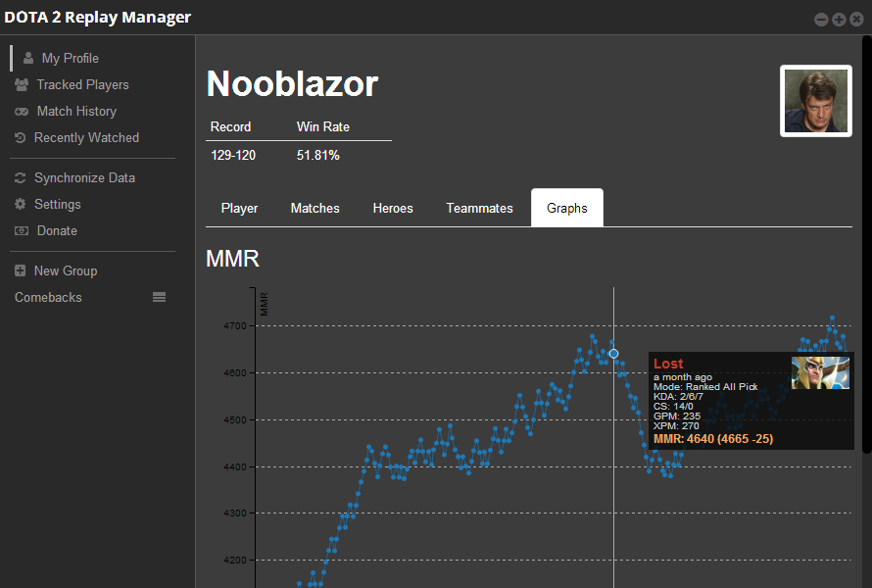Switch to the Matches tab
Viewport: 872px width, 588px height.
pos(315,208)
